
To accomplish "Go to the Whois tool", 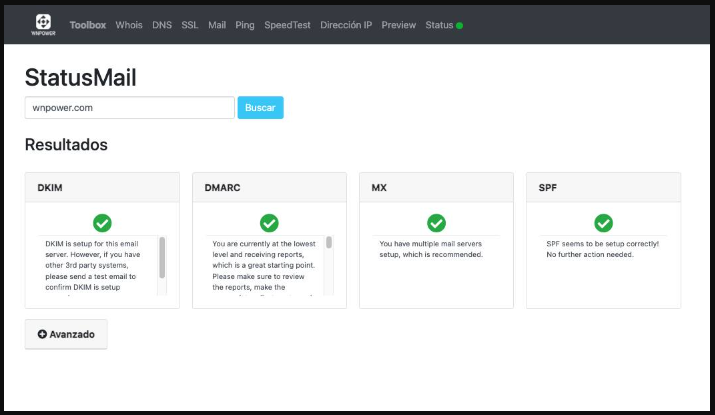I will 129,25.
